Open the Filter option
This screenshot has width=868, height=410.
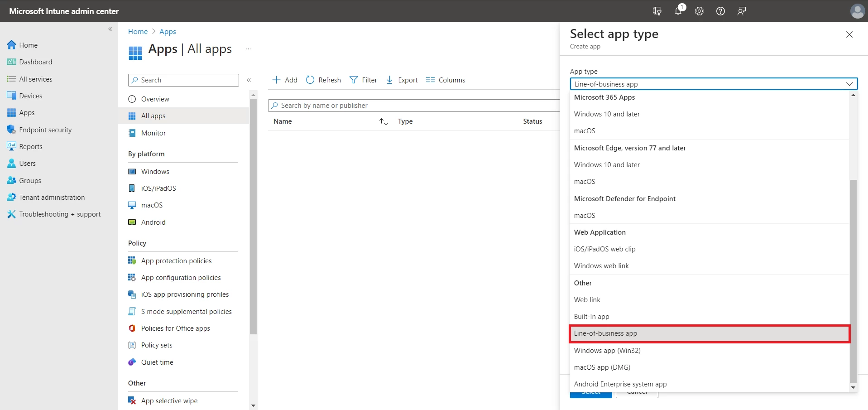[364, 80]
